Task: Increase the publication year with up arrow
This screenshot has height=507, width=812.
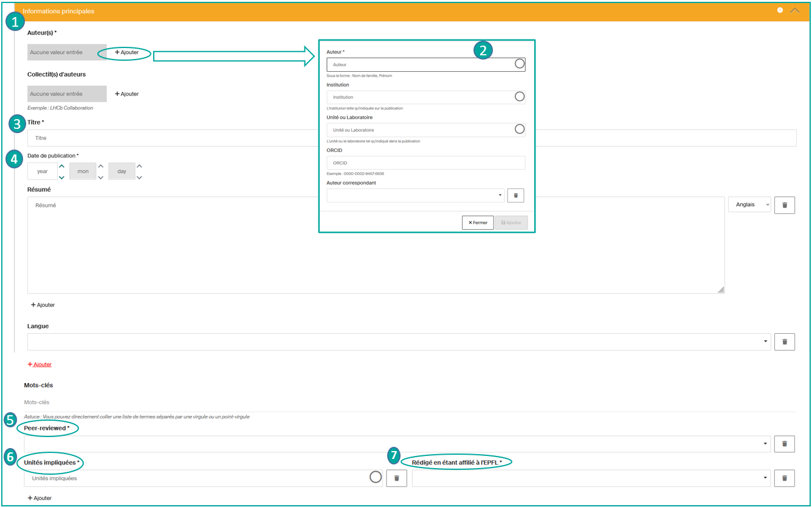Action: coord(61,166)
